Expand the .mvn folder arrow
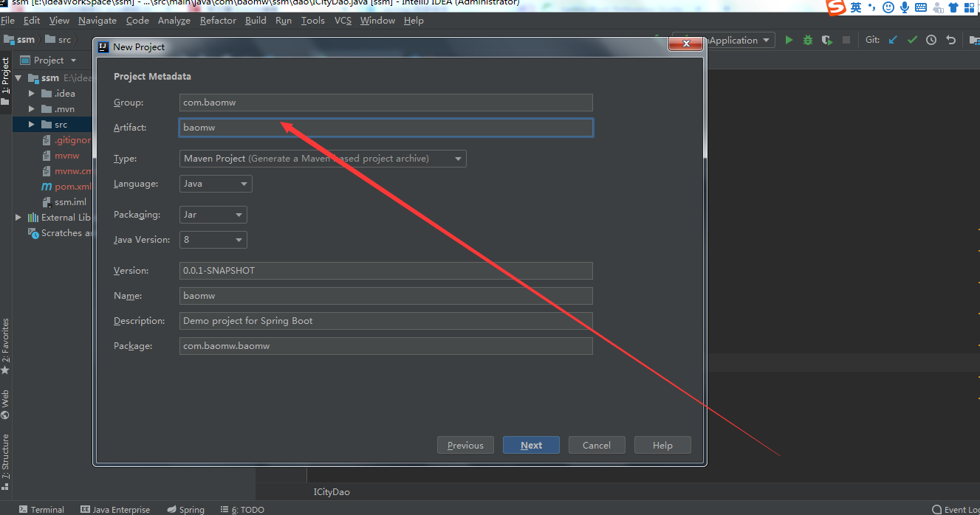This screenshot has height=515, width=980. point(32,109)
